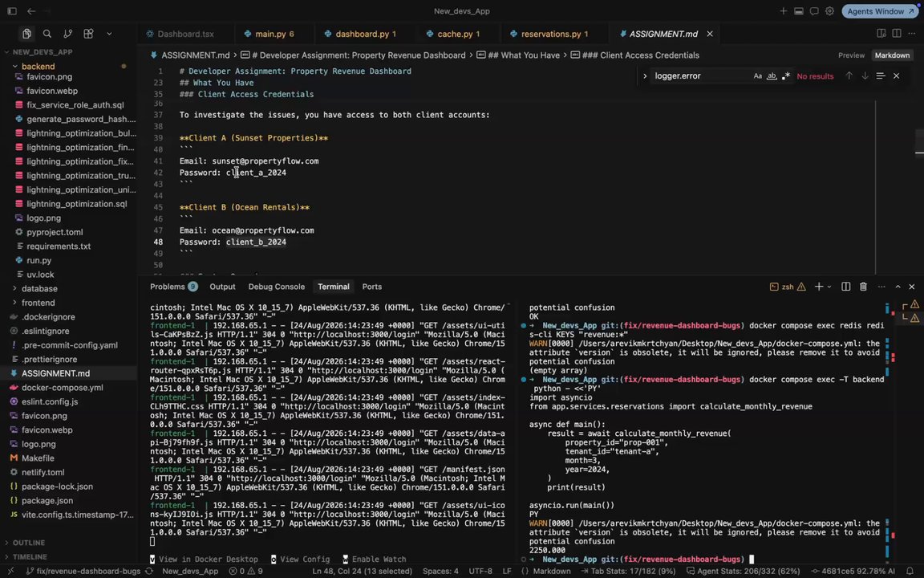Open preview to the side icon

881,34
